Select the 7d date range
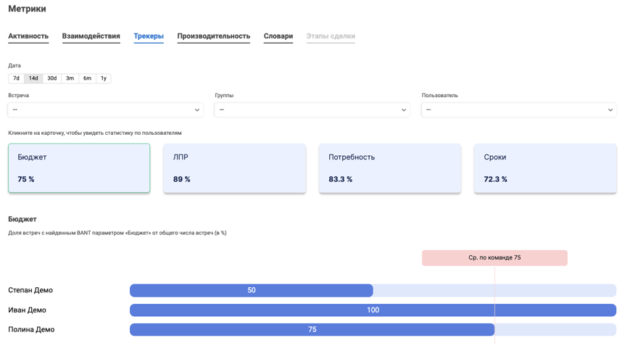This screenshot has height=364, width=630. click(16, 78)
